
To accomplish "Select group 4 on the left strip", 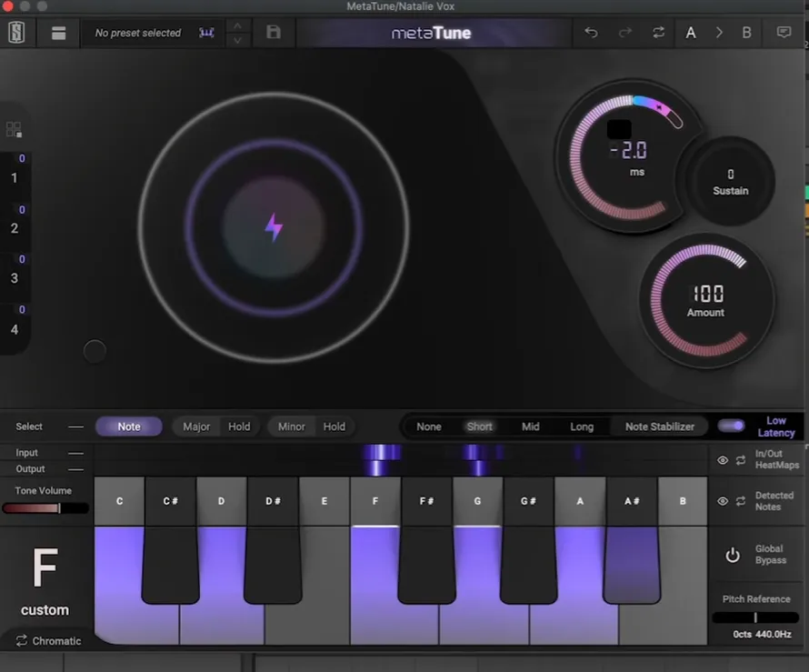I will (x=15, y=329).
